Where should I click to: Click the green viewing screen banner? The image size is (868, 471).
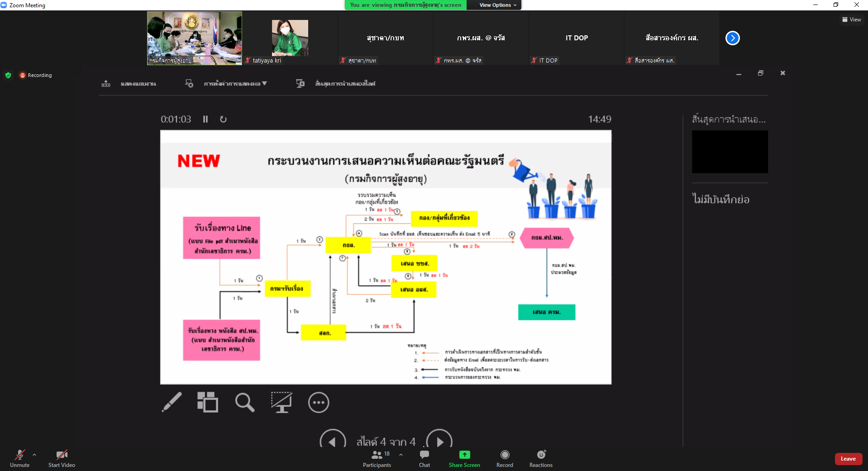[405, 5]
